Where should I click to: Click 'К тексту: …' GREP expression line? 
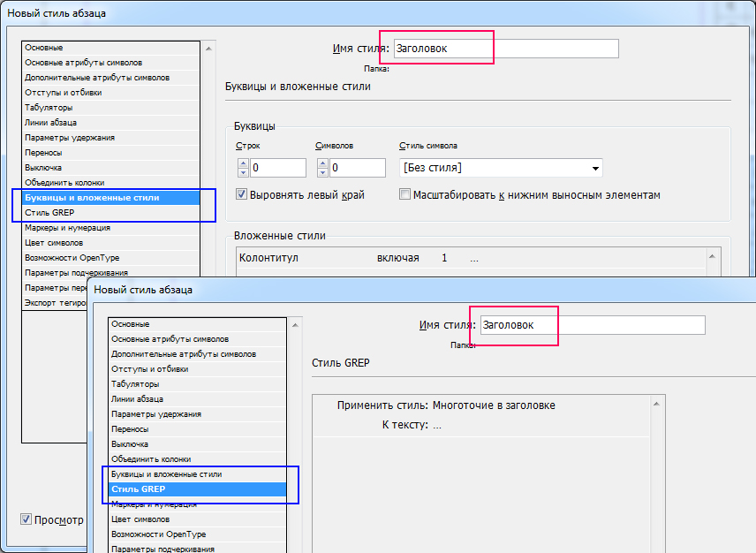(x=412, y=425)
